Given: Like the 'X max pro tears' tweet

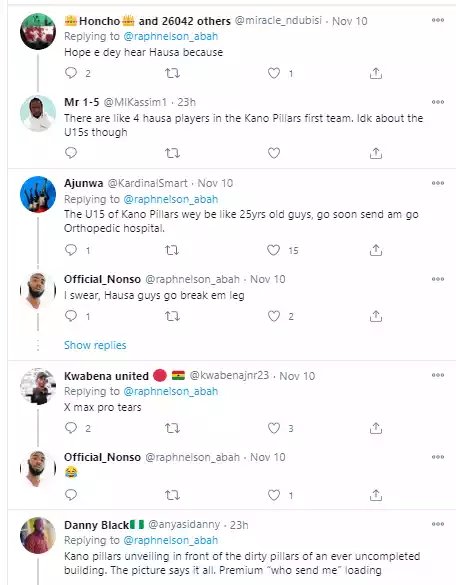Looking at the screenshot, I should click(274, 428).
